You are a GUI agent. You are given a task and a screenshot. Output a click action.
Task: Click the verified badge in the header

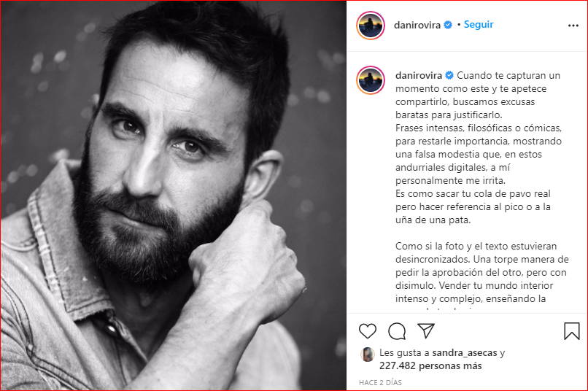pyautogui.click(x=448, y=25)
